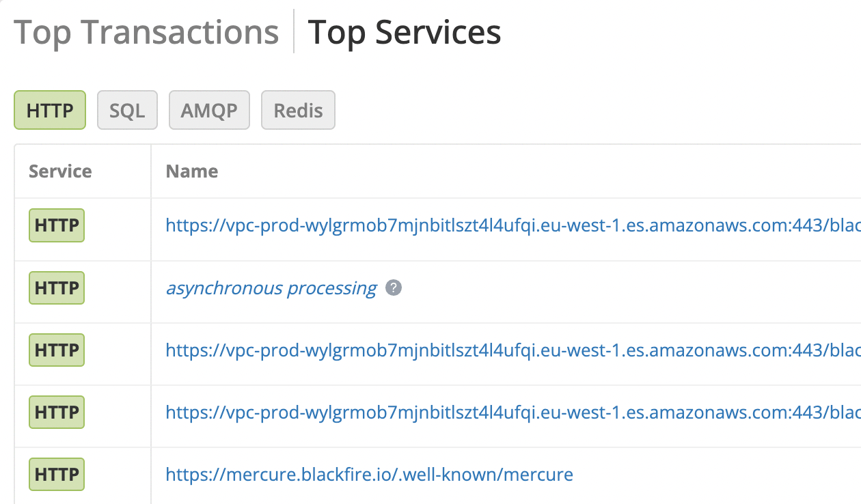Click the Service column header
This screenshot has width=861, height=504.
tap(60, 171)
